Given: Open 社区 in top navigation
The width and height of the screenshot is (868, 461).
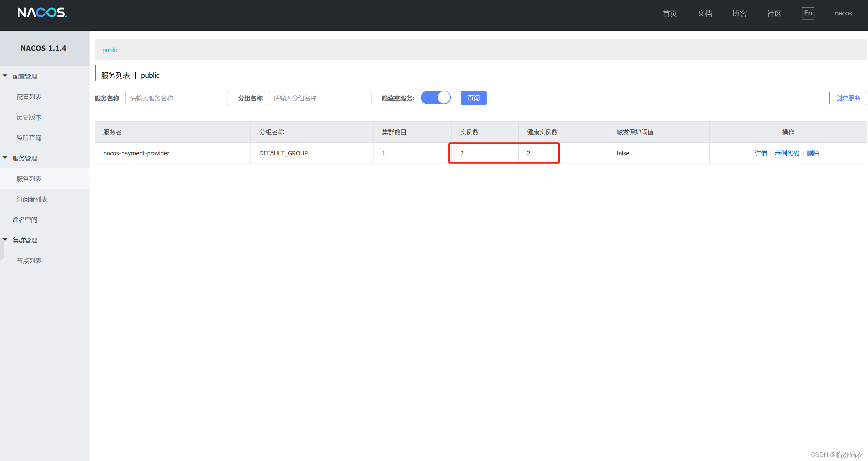Looking at the screenshot, I should pyautogui.click(x=774, y=13).
